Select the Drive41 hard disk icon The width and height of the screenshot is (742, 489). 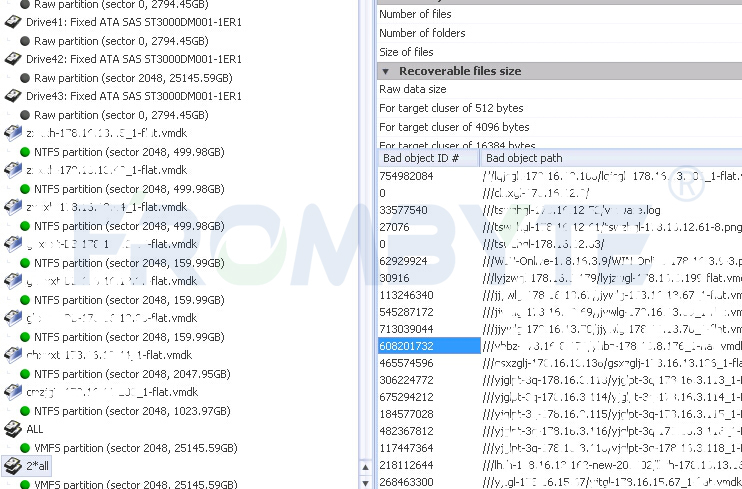(x=13, y=22)
